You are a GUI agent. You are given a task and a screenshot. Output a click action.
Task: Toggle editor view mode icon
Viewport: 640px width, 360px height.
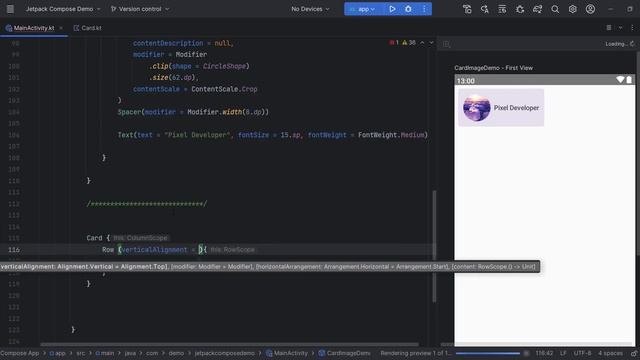pos(609,28)
